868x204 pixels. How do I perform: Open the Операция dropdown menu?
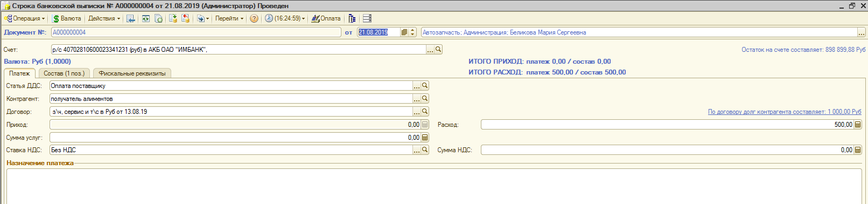25,18
